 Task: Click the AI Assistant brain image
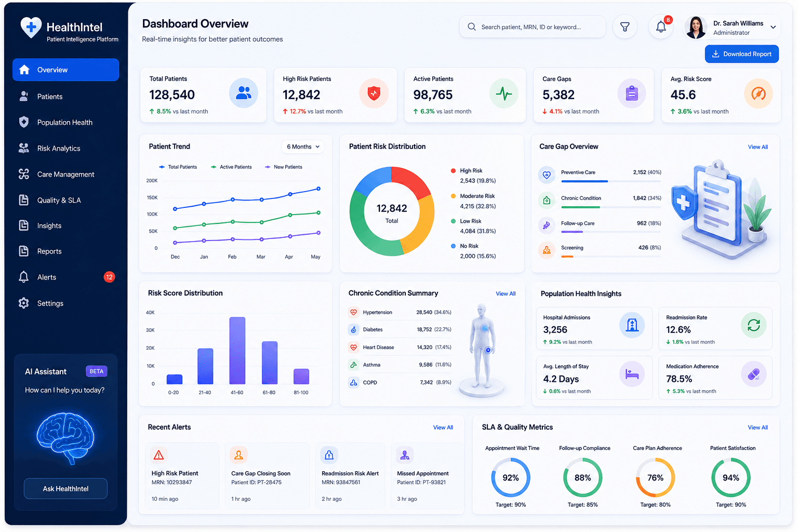(65, 437)
